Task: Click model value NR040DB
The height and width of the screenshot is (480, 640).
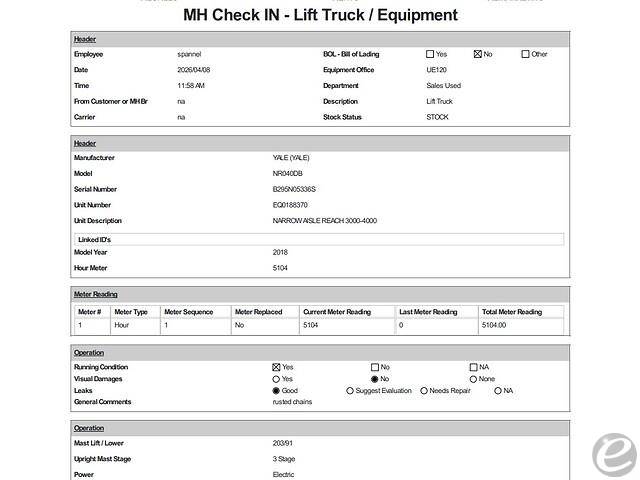Action: pyautogui.click(x=288, y=173)
